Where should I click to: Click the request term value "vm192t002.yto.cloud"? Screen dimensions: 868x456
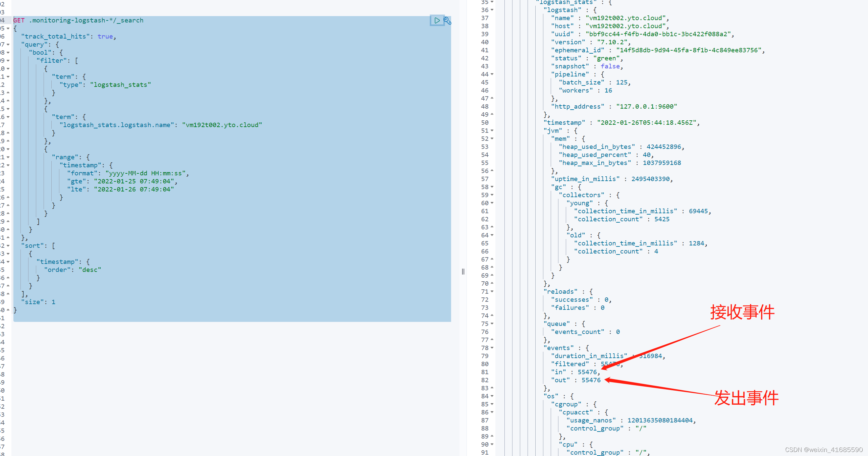coord(222,125)
